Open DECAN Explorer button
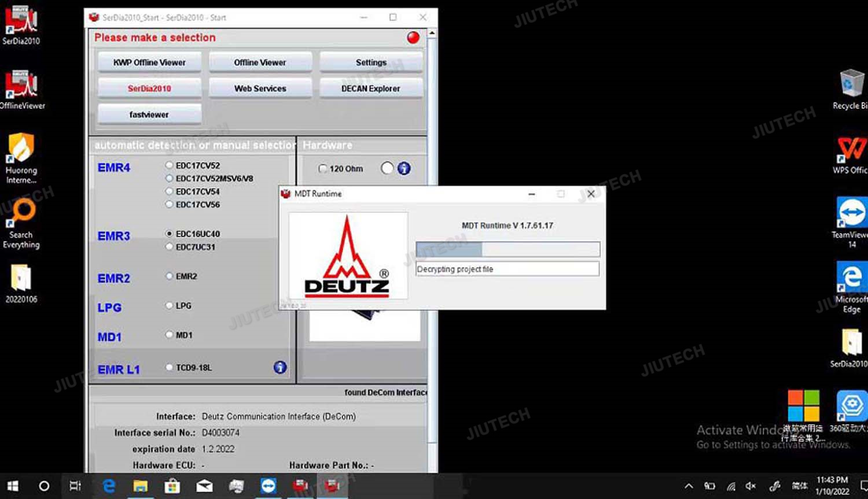 371,88
